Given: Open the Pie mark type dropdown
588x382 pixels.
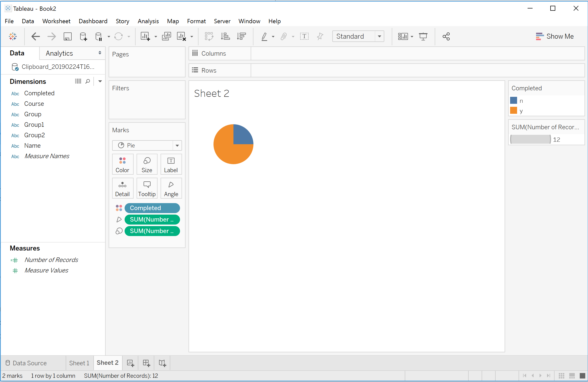Looking at the screenshot, I should tap(177, 145).
